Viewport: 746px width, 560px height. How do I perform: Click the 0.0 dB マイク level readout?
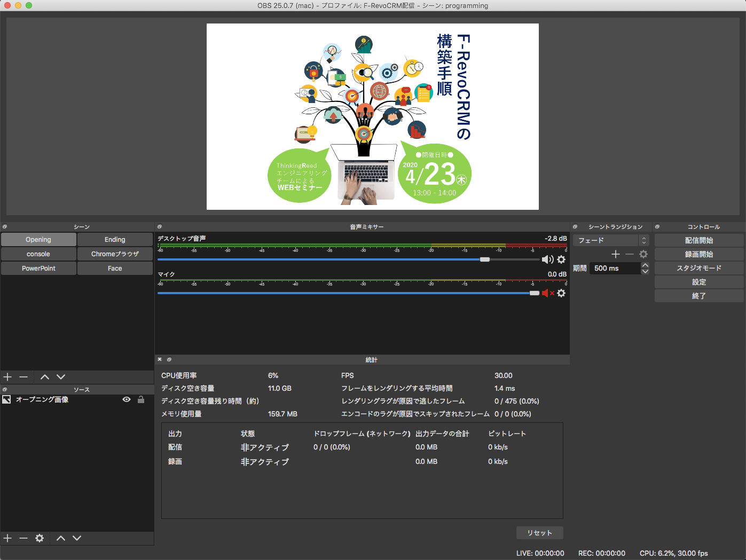557,274
